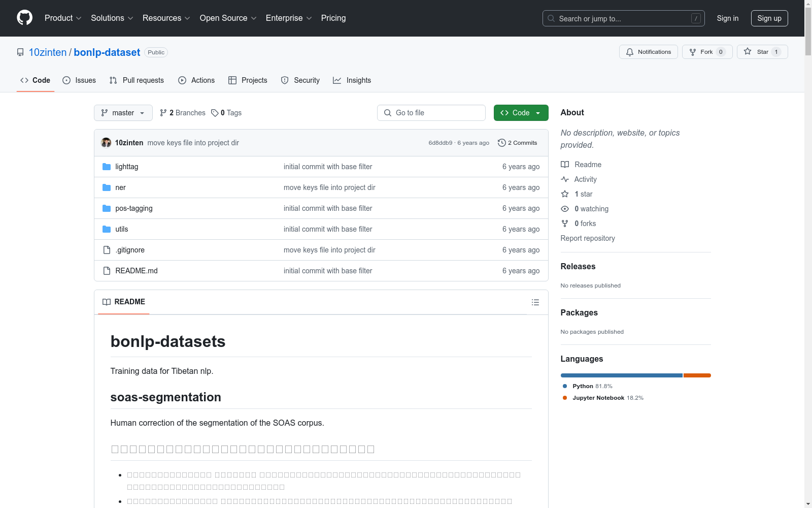Switch to the Pull requests tab
812x508 pixels.
[x=137, y=80]
